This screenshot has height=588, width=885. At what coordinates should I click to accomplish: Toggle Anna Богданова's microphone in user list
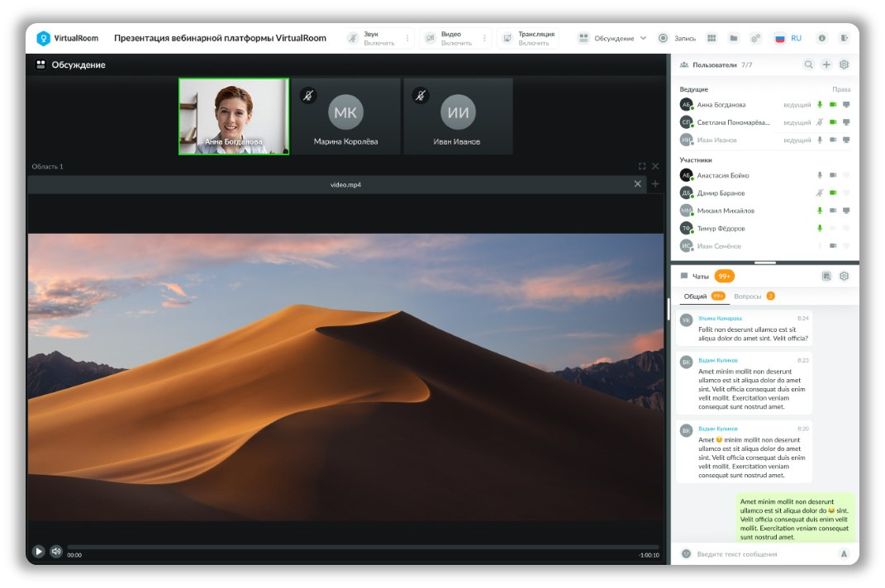tap(820, 105)
